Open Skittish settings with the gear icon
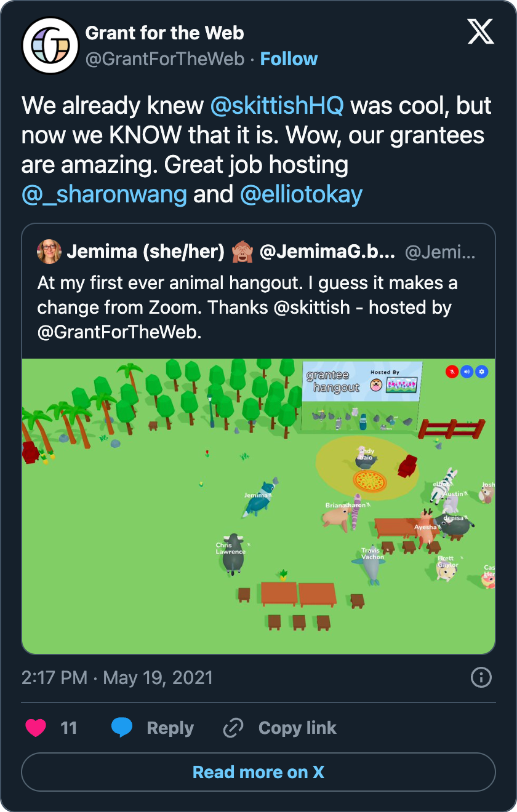517x812 pixels. [x=482, y=372]
